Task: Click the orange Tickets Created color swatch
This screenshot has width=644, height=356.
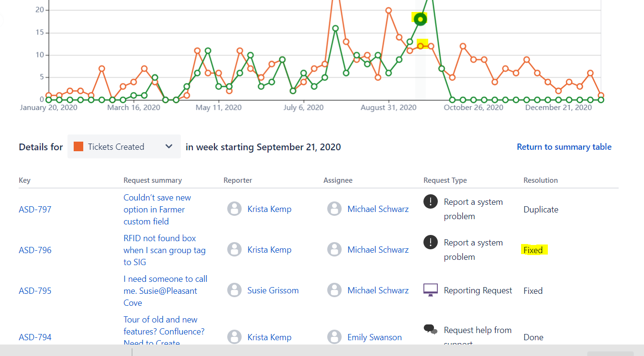Action: pyautogui.click(x=78, y=147)
